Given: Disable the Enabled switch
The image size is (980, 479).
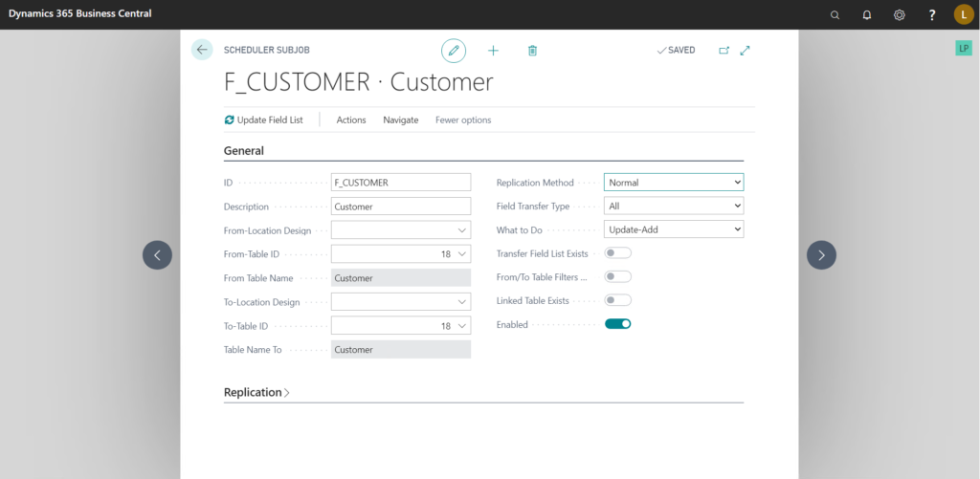Looking at the screenshot, I should [x=617, y=324].
